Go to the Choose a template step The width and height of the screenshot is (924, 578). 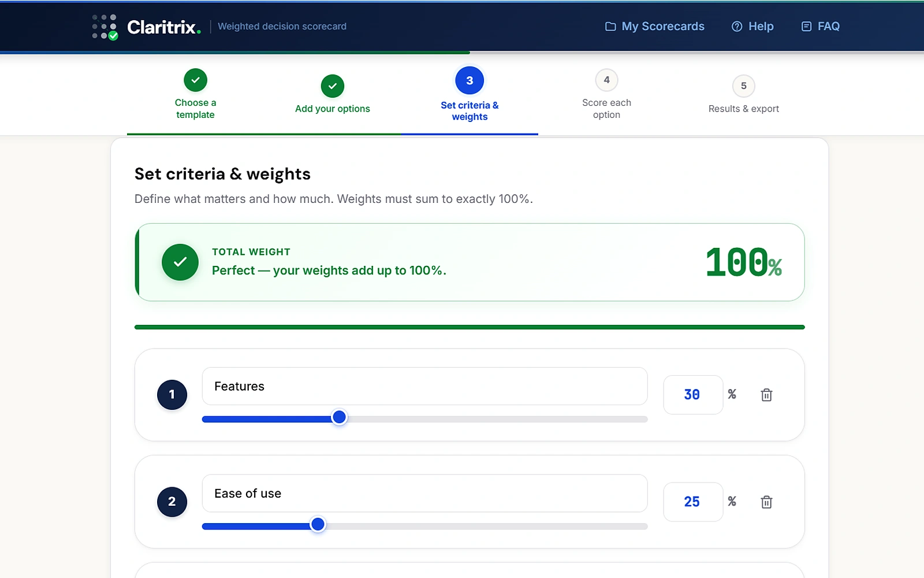click(x=195, y=95)
